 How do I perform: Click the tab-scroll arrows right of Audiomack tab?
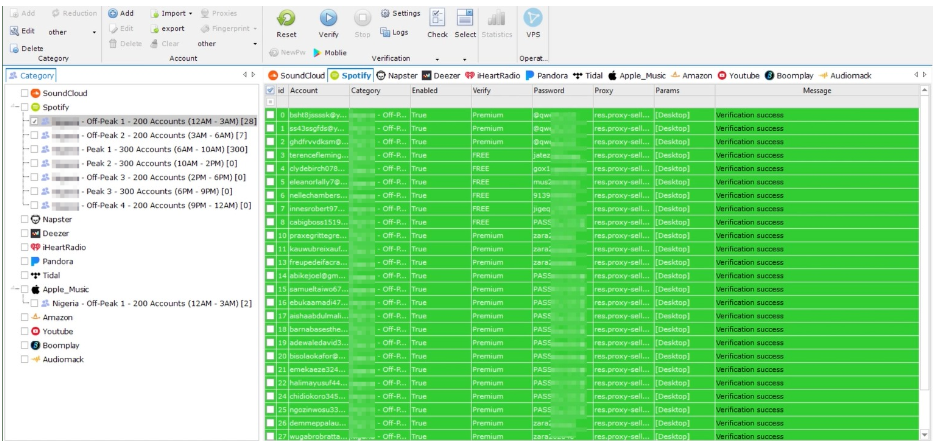[x=920, y=75]
